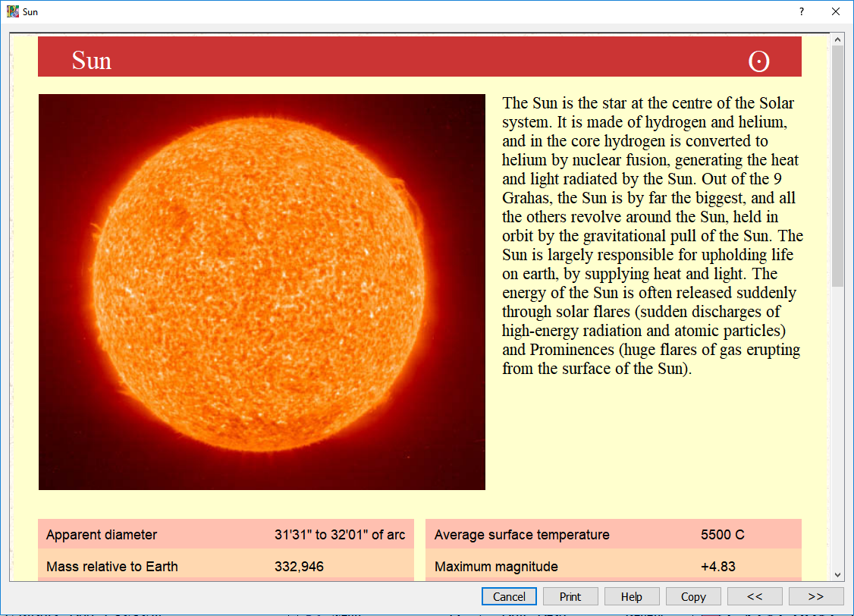Click the Sun photograph
The width and height of the screenshot is (854, 616).
(262, 292)
